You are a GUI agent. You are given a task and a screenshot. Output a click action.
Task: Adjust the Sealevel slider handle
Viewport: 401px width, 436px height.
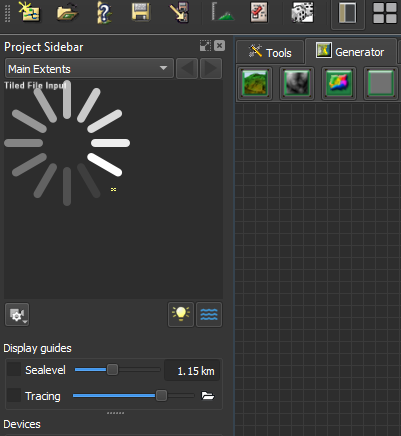click(112, 370)
